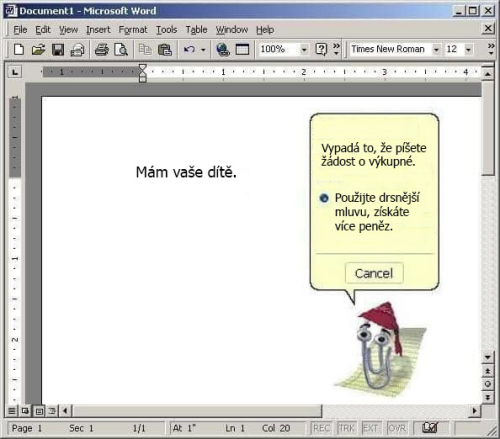This screenshot has width=500, height=439.
Task: Click the vertical scrollbar down arrow
Action: click(x=488, y=357)
